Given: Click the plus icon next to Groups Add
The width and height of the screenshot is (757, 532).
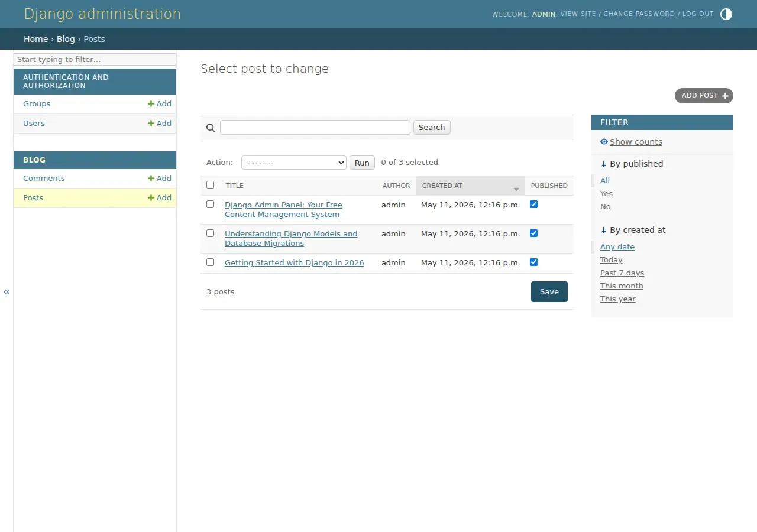Looking at the screenshot, I should click(151, 103).
